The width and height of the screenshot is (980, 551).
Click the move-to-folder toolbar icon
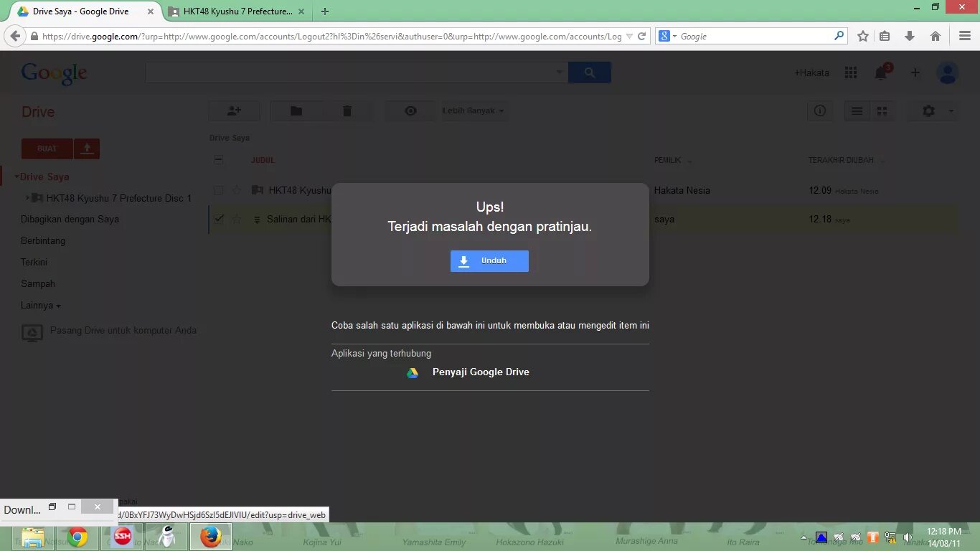pos(296,111)
